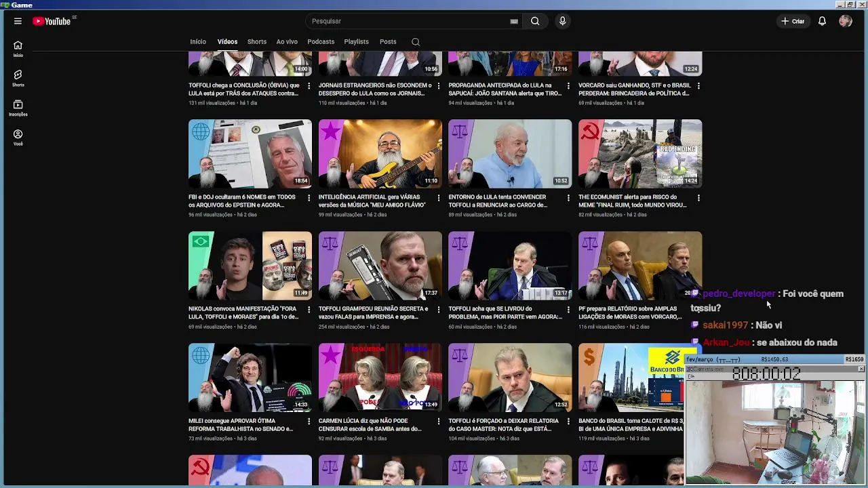The height and width of the screenshot is (488, 868).
Task: Play the BAD ENDING meme thumbnail 14:24
Action: pos(640,154)
